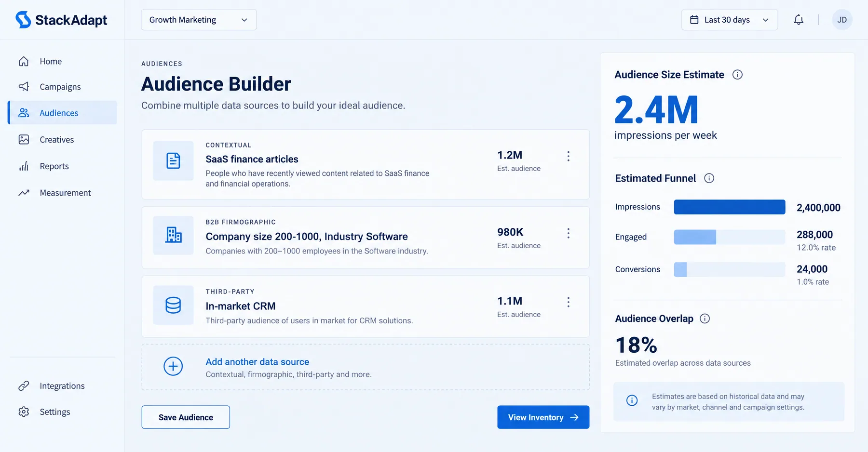
Task: Click the Conversions funnel bar
Action: [x=730, y=269]
